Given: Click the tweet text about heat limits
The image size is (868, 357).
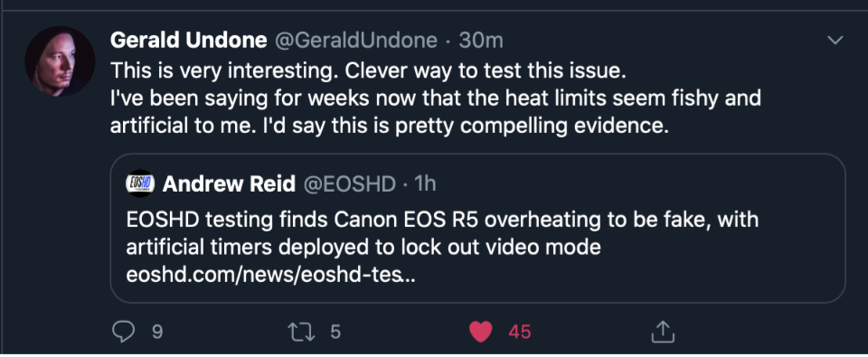Looking at the screenshot, I should (436, 112).
